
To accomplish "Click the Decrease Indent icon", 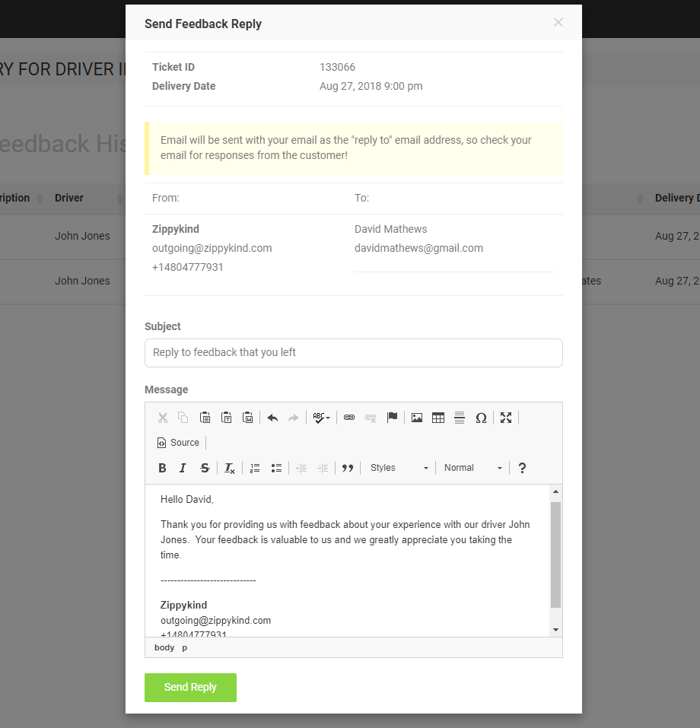I will (x=301, y=468).
